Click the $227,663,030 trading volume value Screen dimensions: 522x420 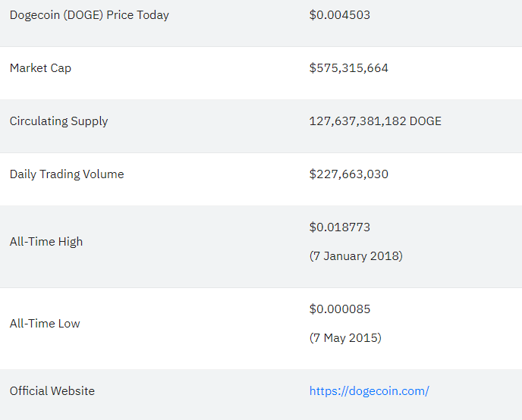tap(348, 174)
